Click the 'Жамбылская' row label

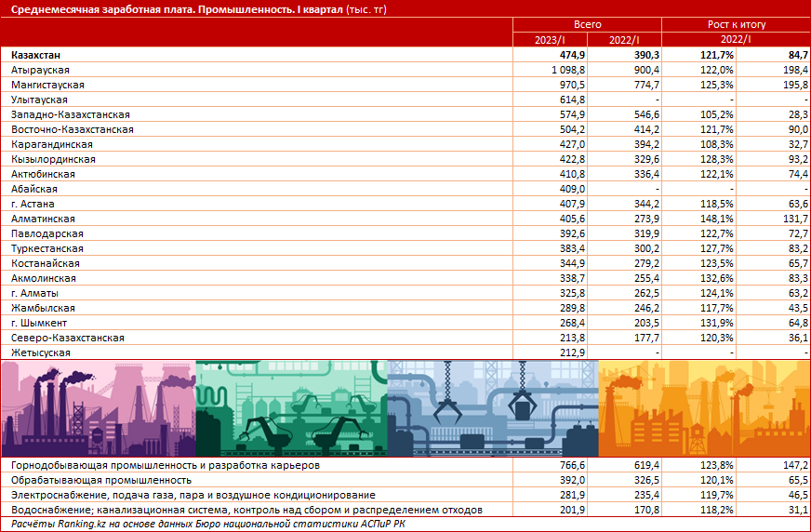tap(43, 308)
